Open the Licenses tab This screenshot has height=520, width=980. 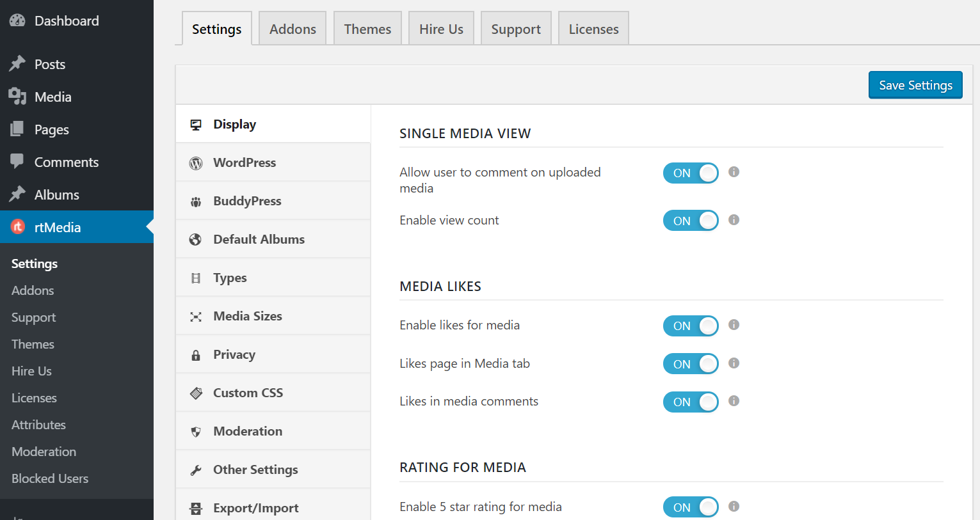coord(593,28)
